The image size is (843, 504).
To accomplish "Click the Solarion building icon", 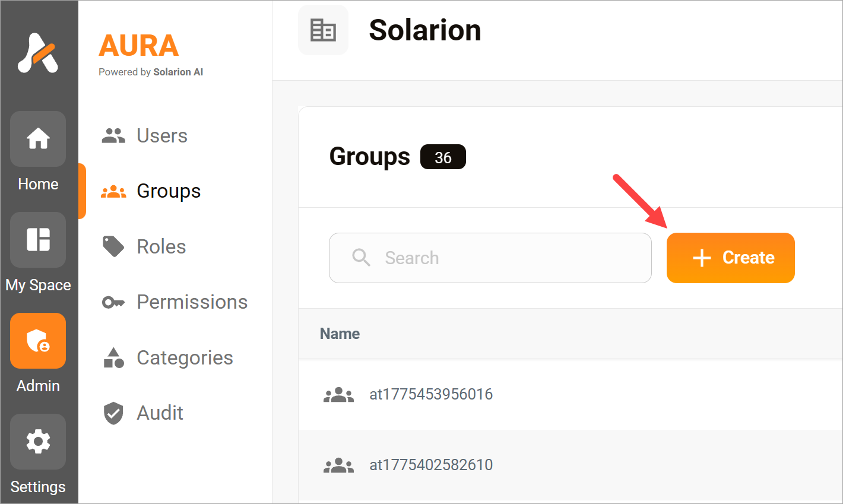I will 323,30.
